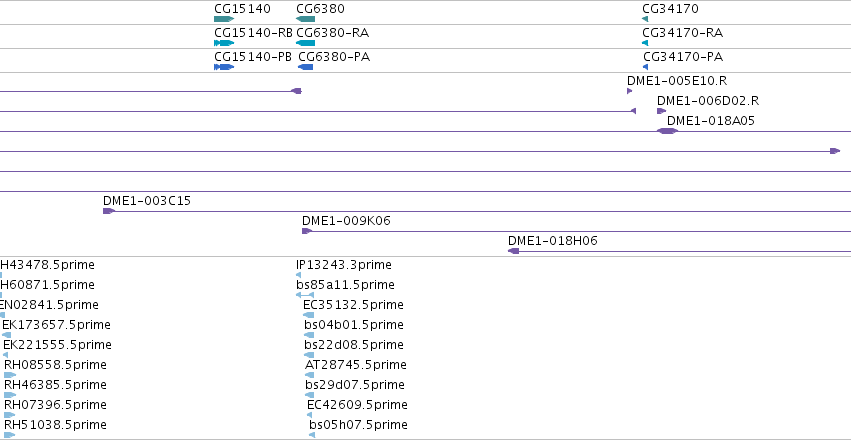Click the DME1-018H06 purple arrow glyph

click(513, 251)
